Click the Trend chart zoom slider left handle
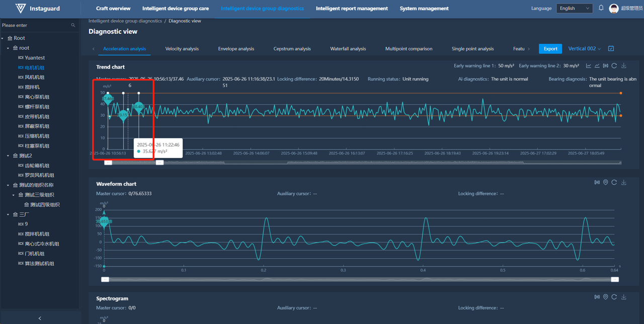 (108, 163)
